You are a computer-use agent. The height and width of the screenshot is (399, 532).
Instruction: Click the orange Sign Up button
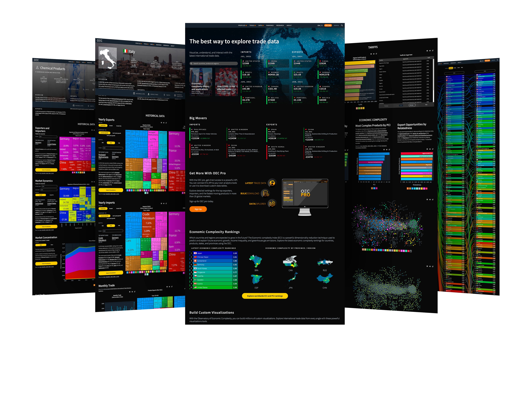[198, 209]
